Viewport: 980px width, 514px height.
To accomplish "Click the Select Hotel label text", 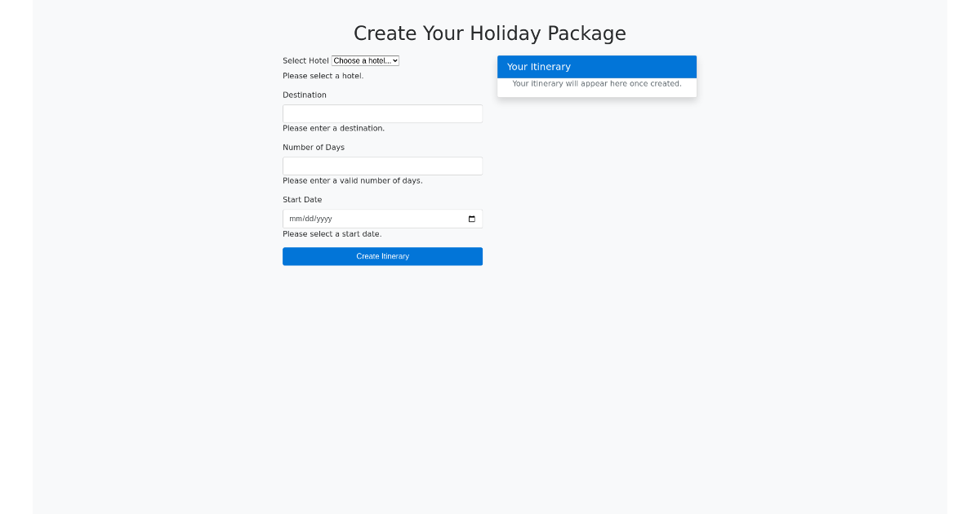I will (x=305, y=60).
